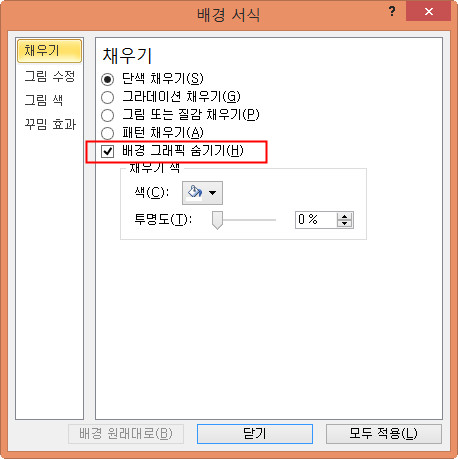Click the 투명도 slider thumb
This screenshot has height=459, width=458.
[x=217, y=220]
